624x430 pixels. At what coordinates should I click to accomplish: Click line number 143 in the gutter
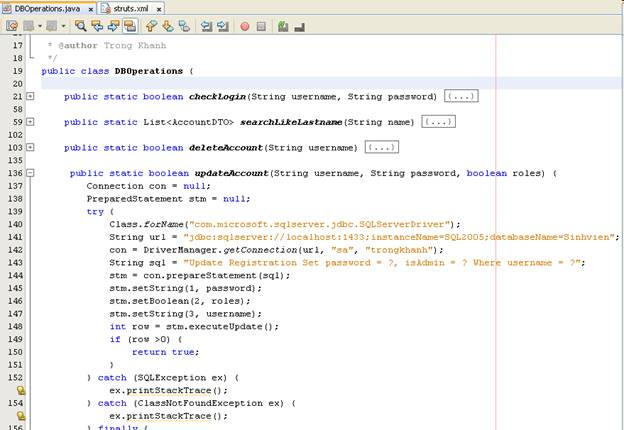point(15,263)
